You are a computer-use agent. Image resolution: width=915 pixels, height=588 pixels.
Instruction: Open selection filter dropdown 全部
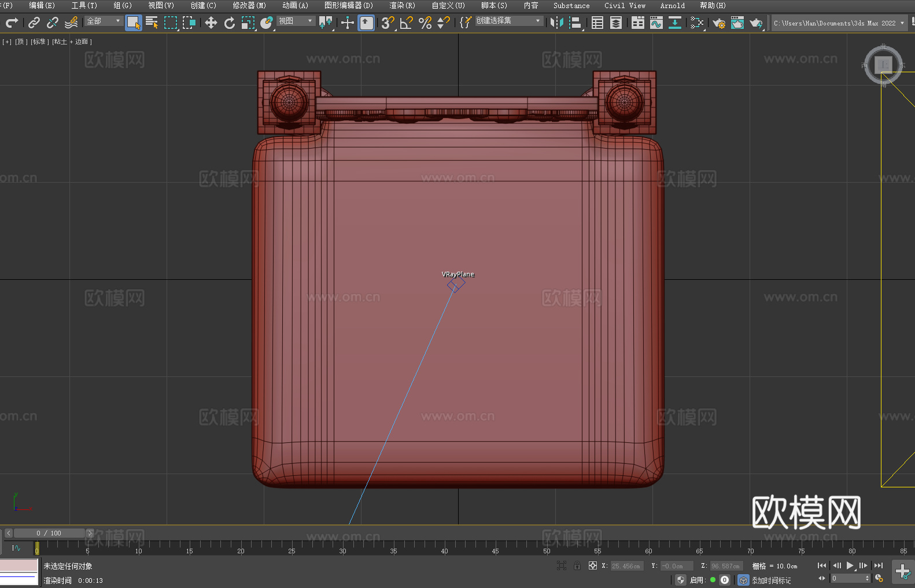tap(104, 21)
